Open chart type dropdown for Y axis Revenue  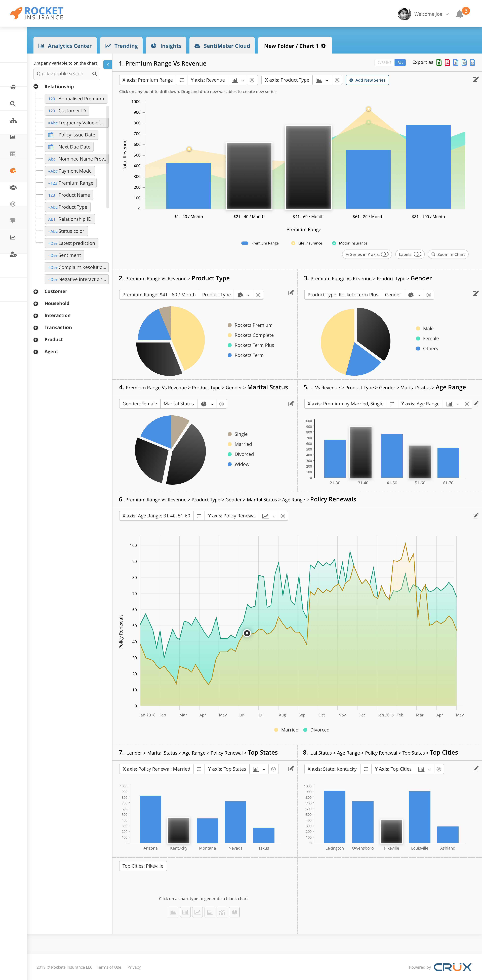tap(238, 80)
